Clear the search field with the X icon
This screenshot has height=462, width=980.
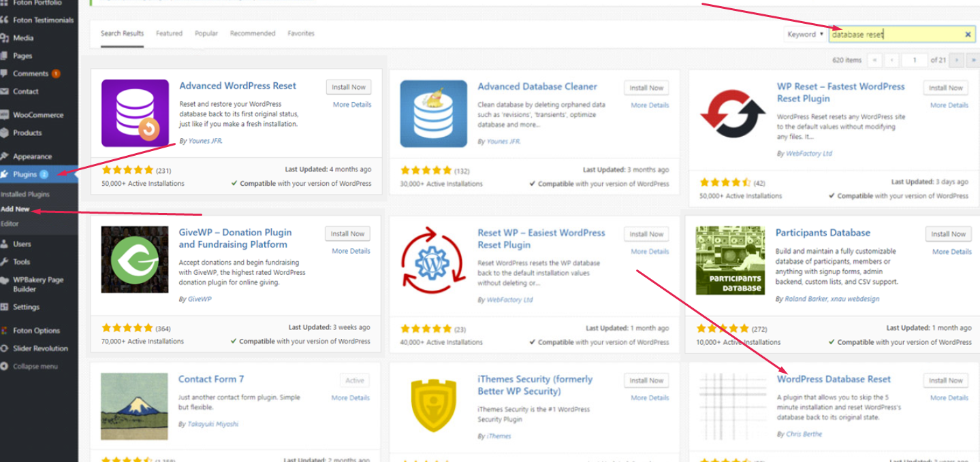(968, 35)
